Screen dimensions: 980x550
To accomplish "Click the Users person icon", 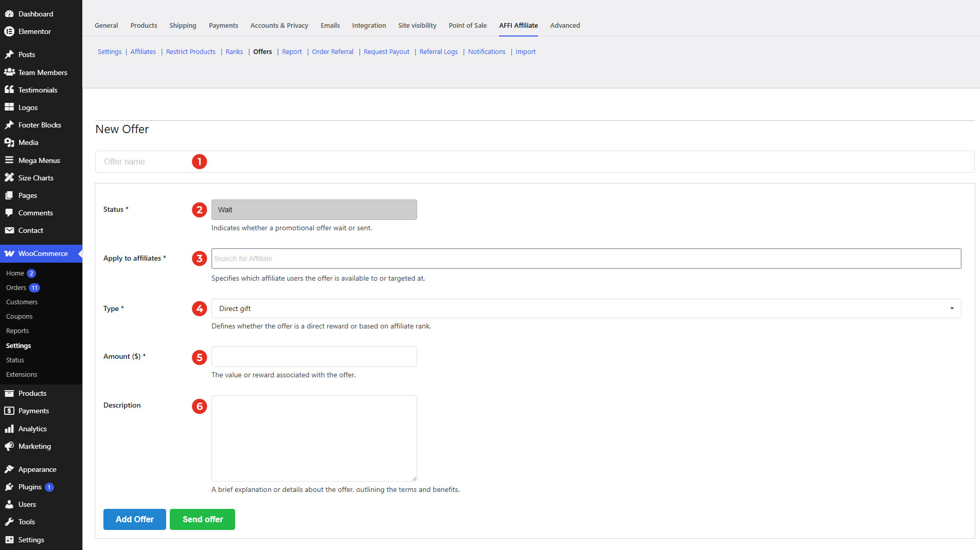I will (x=9, y=504).
